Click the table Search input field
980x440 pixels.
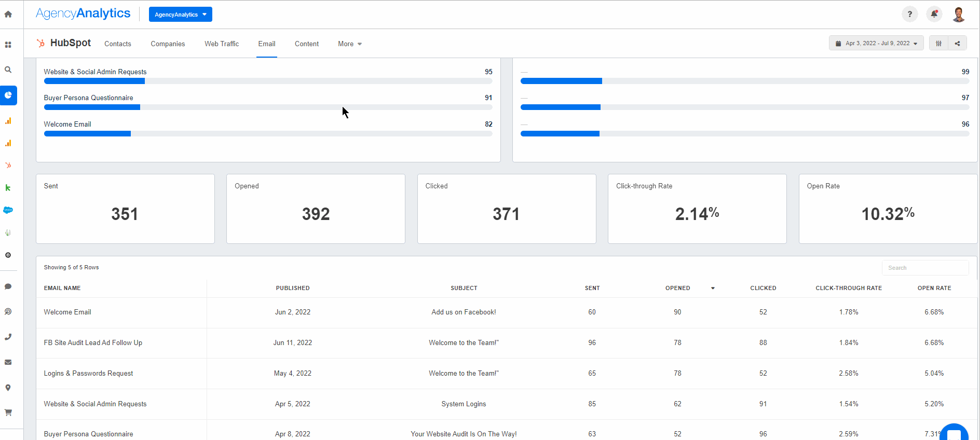[925, 268]
